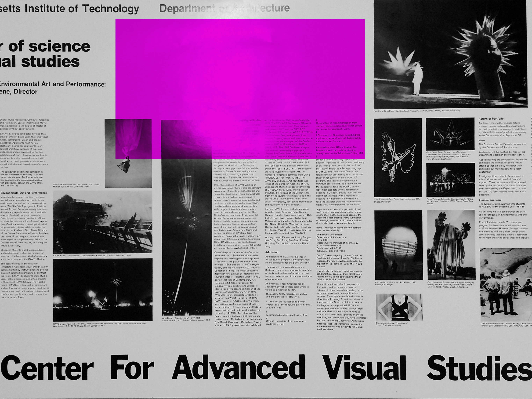
Task: Open the 'SKY KISS' floating performer photo
Action: [x=128, y=153]
